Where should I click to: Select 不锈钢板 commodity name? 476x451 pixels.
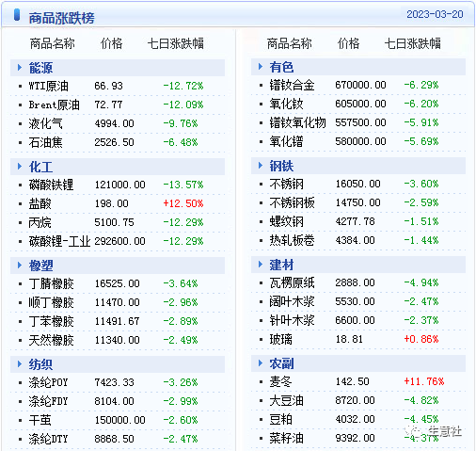[x=292, y=202]
